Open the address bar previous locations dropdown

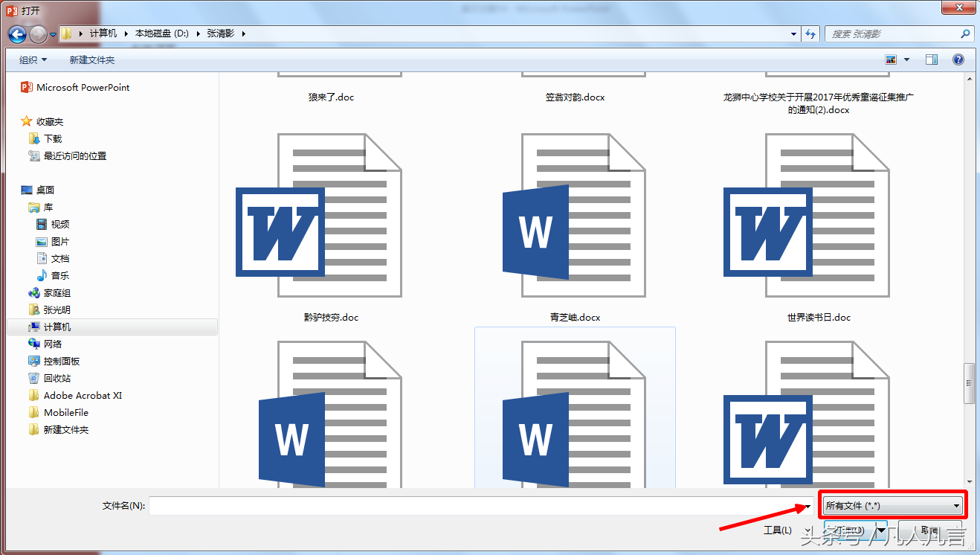[x=793, y=34]
